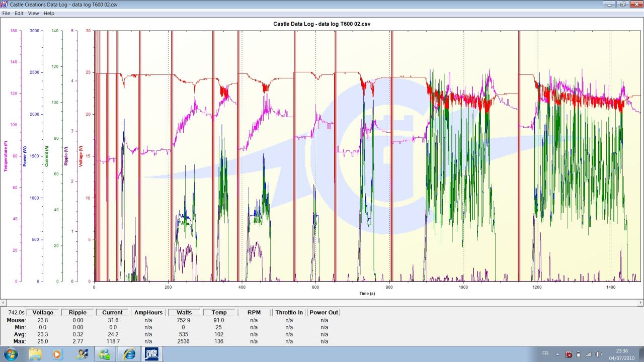Image resolution: width=644 pixels, height=362 pixels.
Task: Click the horizontal scrollbar left arrow
Action: 3,303
